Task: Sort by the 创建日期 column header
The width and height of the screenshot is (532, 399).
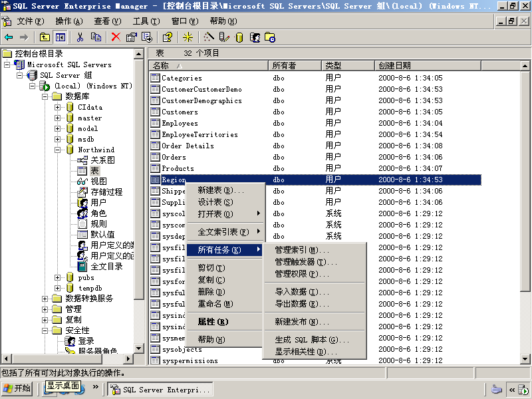Action: click(x=428, y=65)
